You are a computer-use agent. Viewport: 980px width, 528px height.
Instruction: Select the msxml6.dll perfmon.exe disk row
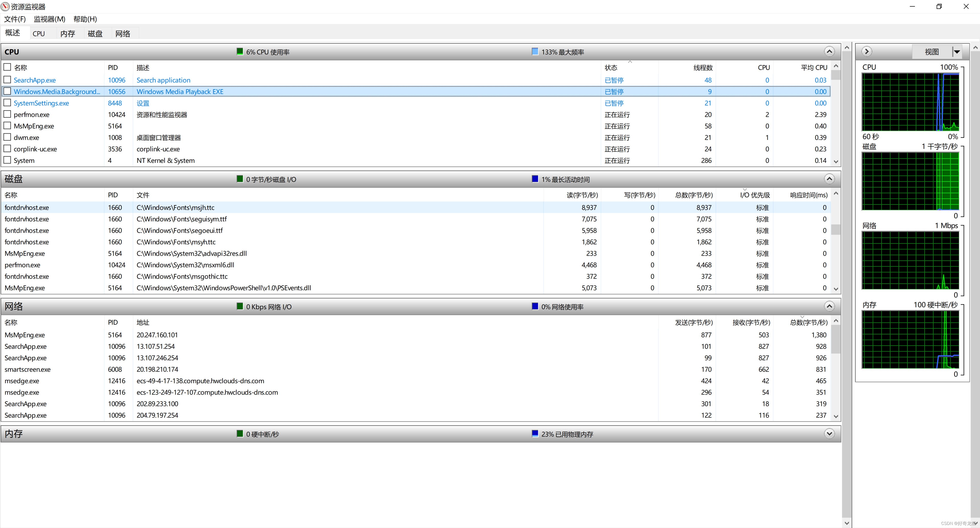coord(416,265)
